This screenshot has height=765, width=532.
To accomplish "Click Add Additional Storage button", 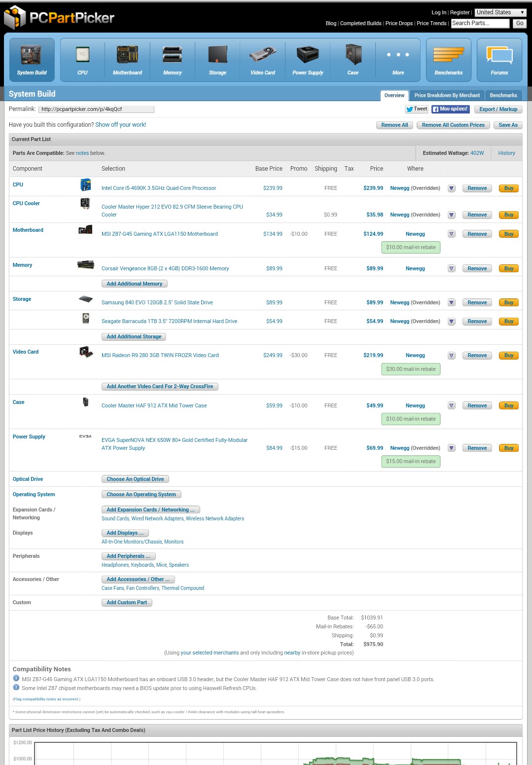I will 134,337.
